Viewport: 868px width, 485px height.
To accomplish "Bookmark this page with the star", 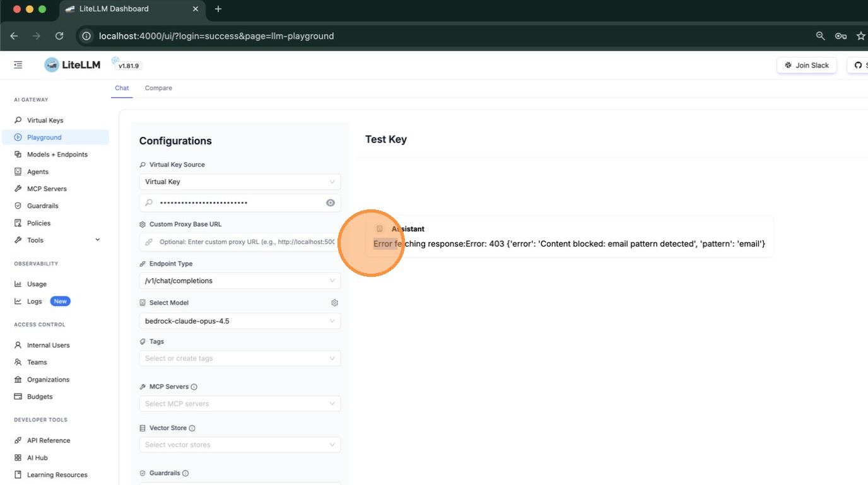I will (x=860, y=36).
